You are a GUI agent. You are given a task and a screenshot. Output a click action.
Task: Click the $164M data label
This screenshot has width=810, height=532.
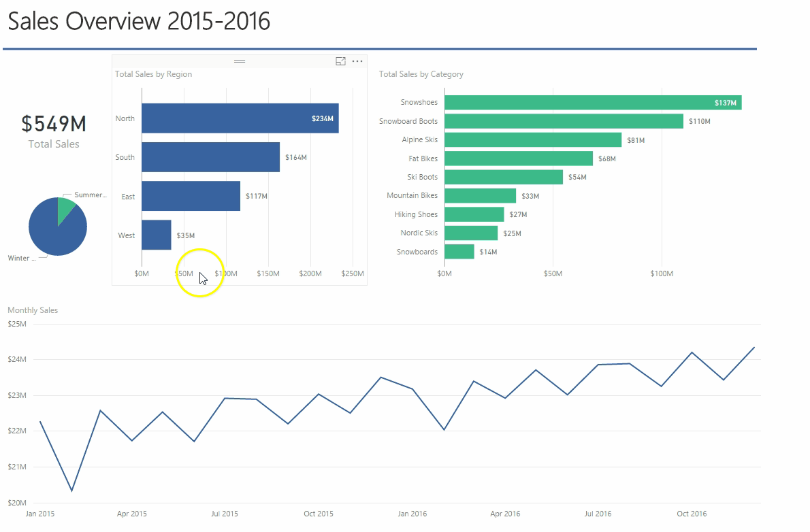tap(296, 158)
